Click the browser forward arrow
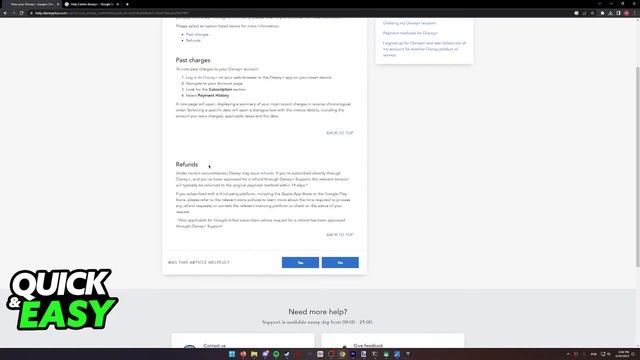This screenshot has height=360, width=640. (13, 13)
